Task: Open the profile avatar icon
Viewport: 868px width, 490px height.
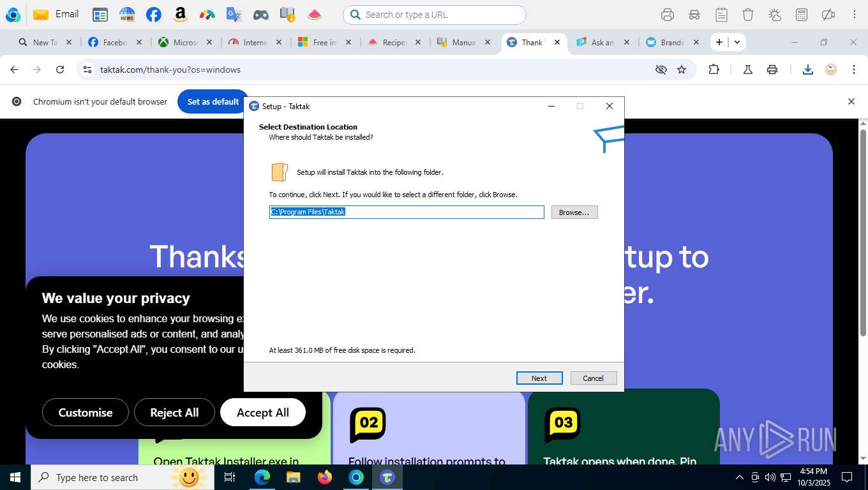Action: point(831,70)
